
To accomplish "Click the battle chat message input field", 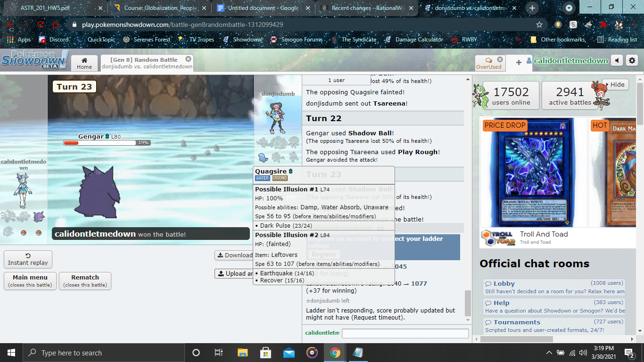I will [405, 333].
